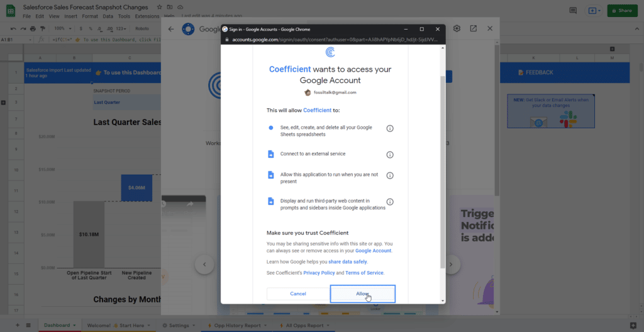Open Coefficient's Privacy Policy link
644x332 pixels.
point(319,273)
